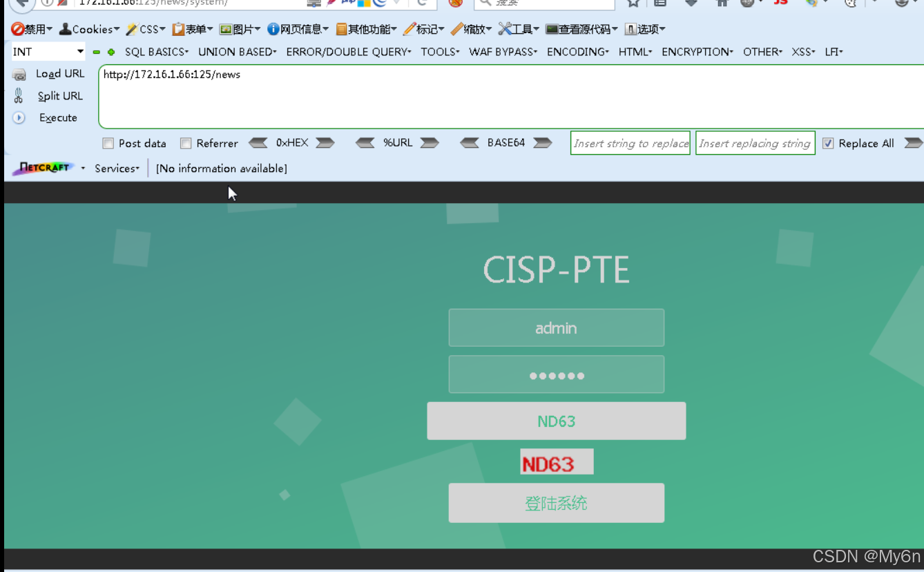Open the XSS menu

tap(804, 52)
